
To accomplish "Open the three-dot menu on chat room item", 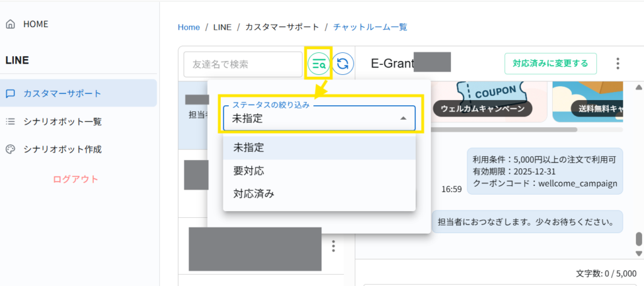I will pyautogui.click(x=333, y=246).
